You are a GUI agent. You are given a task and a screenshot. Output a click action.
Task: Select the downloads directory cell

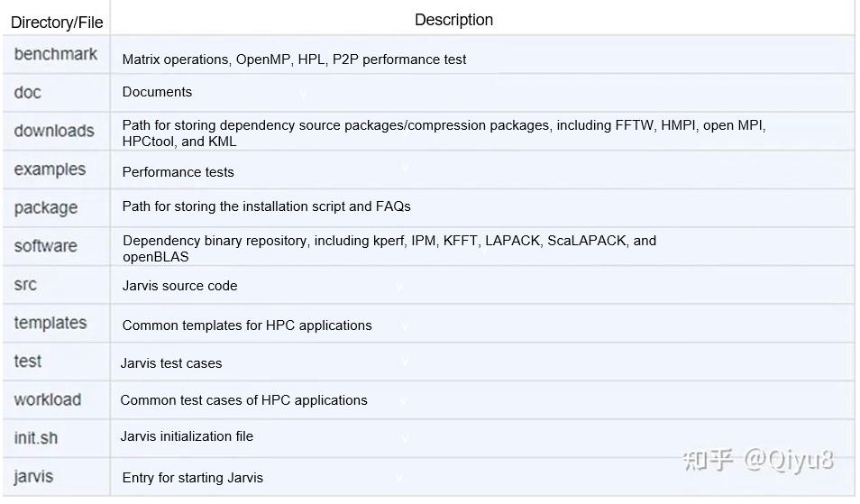click(54, 131)
